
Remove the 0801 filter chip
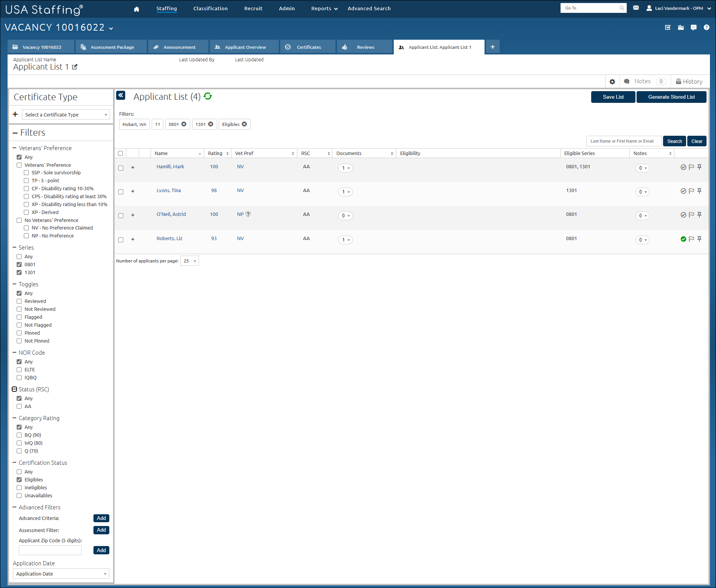coord(184,124)
